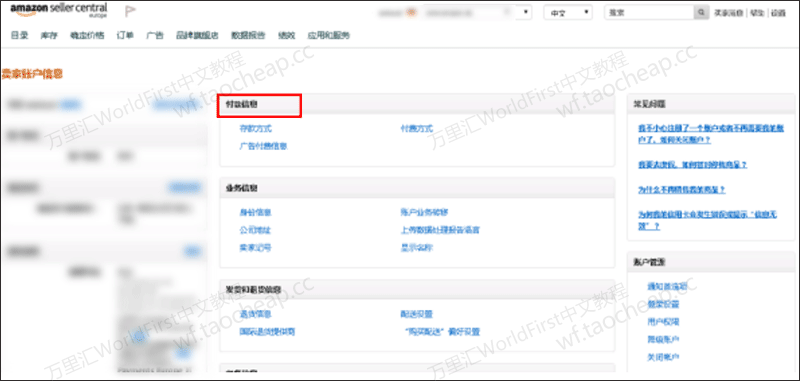Open the 订单 menu
800x381 pixels.
coord(125,35)
